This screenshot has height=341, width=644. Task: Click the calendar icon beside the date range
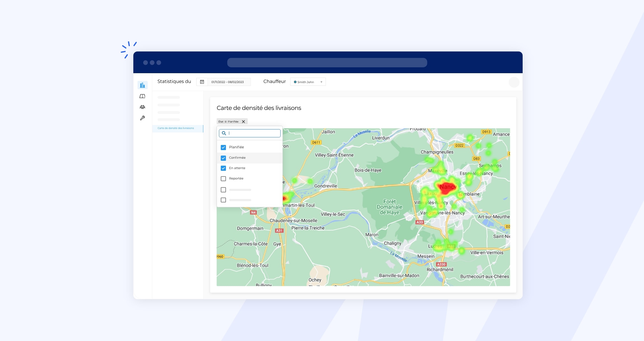202,82
